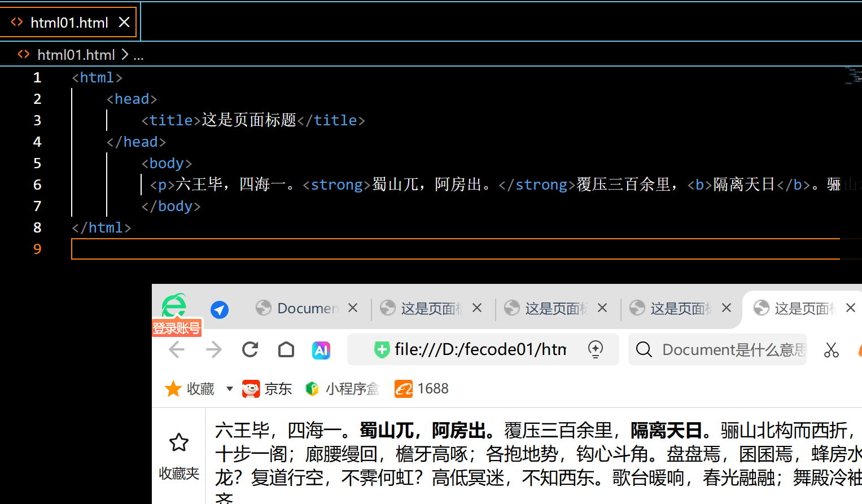Close the html01.html editor tab
Screen dimensions: 862x504
pyautogui.click(x=124, y=22)
